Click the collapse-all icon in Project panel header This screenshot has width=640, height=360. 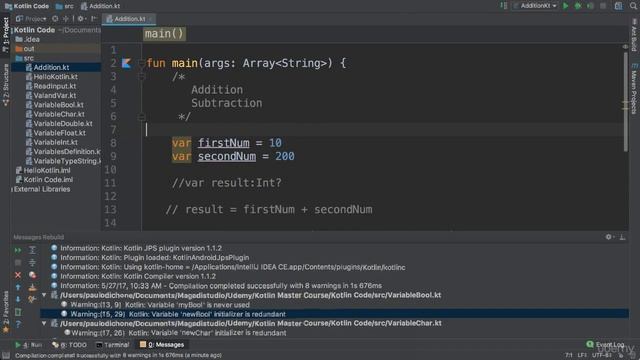[66, 19]
